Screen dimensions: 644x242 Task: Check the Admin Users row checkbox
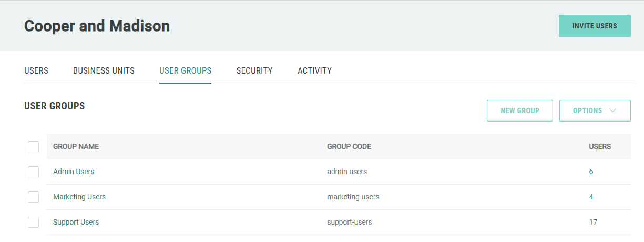pos(33,172)
